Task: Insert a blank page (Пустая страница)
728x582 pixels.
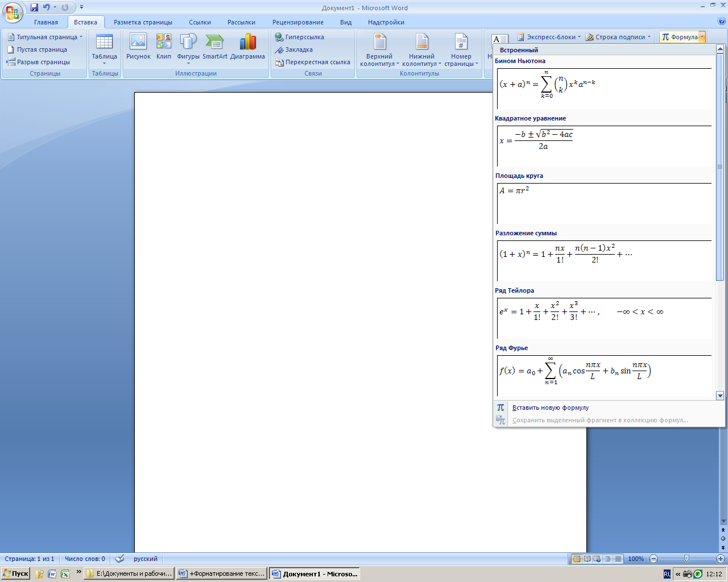Action: (37, 49)
